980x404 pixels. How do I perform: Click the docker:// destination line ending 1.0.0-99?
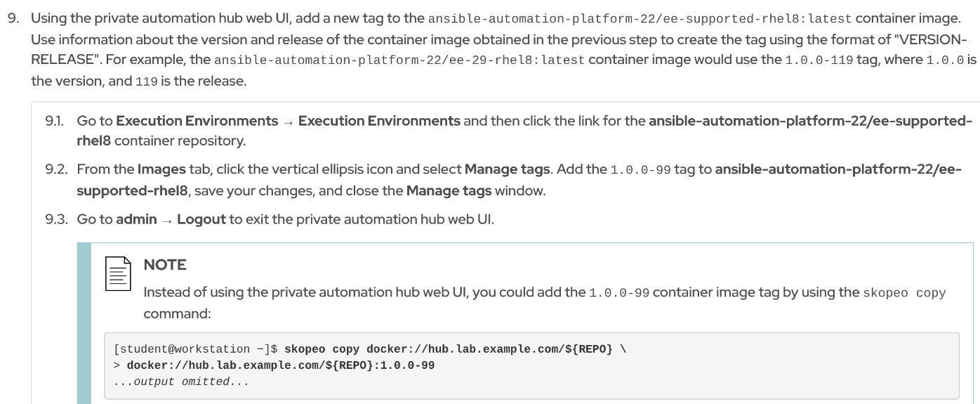[x=280, y=366]
